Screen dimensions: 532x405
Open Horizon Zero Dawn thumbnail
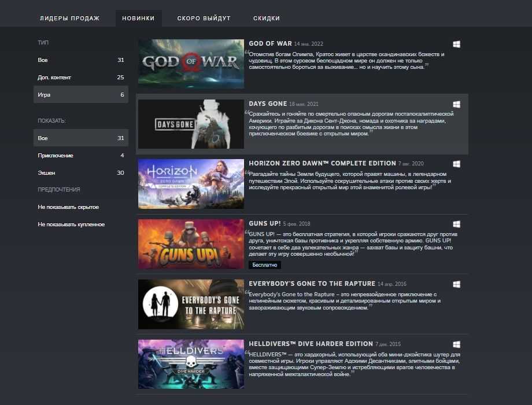191,183
